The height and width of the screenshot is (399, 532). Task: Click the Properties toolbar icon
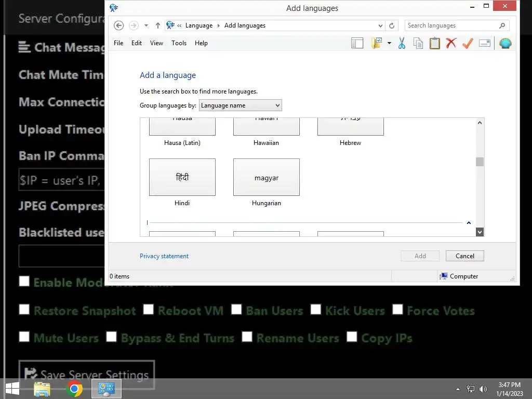pos(485,43)
